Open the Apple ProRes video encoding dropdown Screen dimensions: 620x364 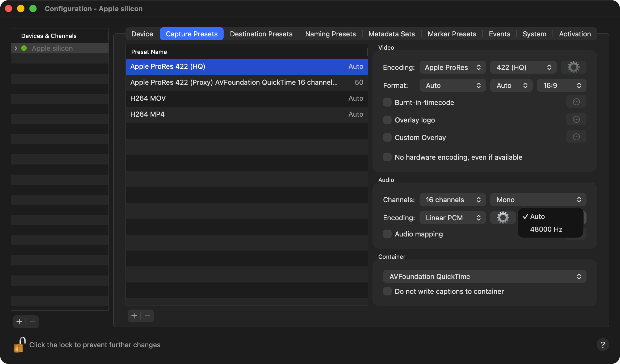tap(453, 67)
